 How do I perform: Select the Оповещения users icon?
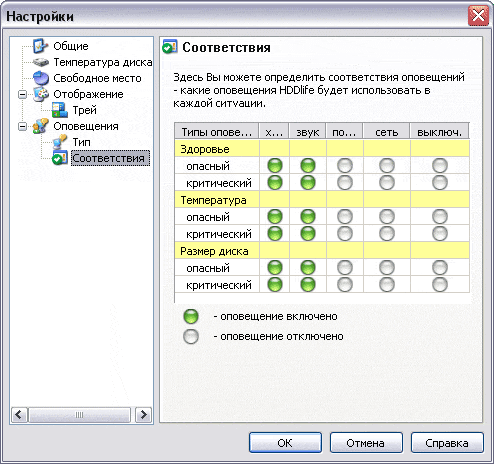click(x=41, y=126)
